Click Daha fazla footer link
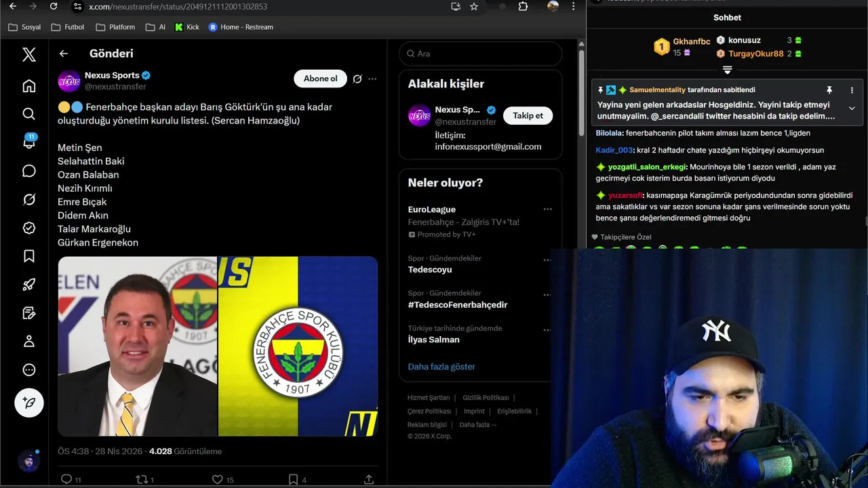 pos(478,425)
